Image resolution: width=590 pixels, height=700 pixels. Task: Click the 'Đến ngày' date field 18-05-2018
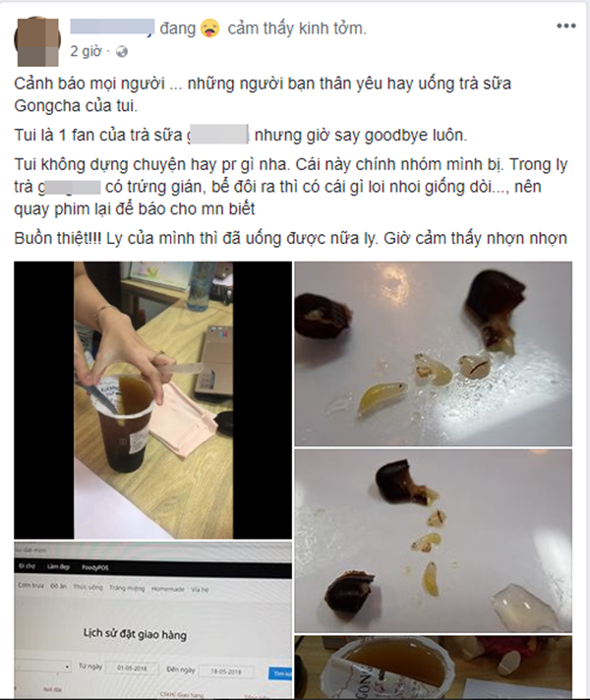(226, 671)
